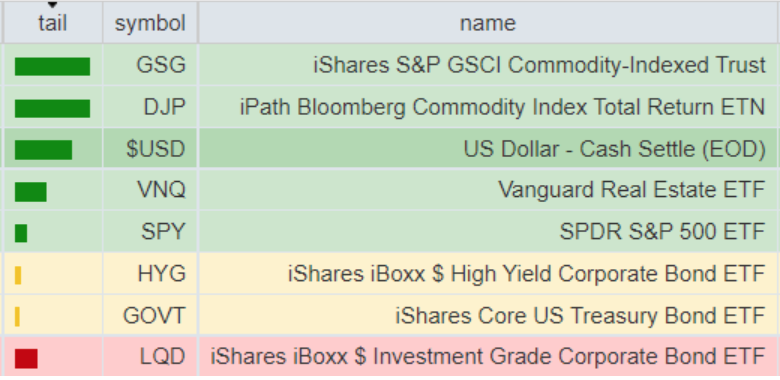The width and height of the screenshot is (780, 380).
Task: Click the green tail bar for DJP
Action: click(x=52, y=108)
